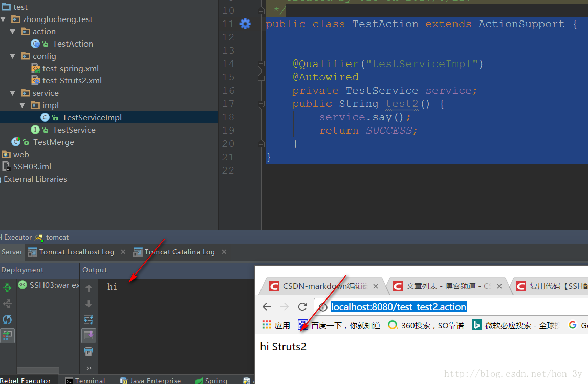Viewport: 588px width, 384px height.
Task: Click the gear gutter icon beside TestAction class
Action: (245, 24)
